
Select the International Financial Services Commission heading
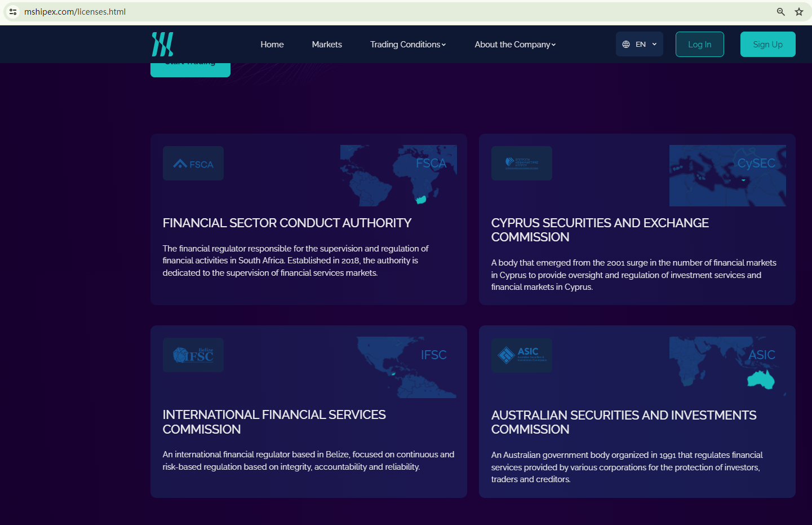point(274,422)
